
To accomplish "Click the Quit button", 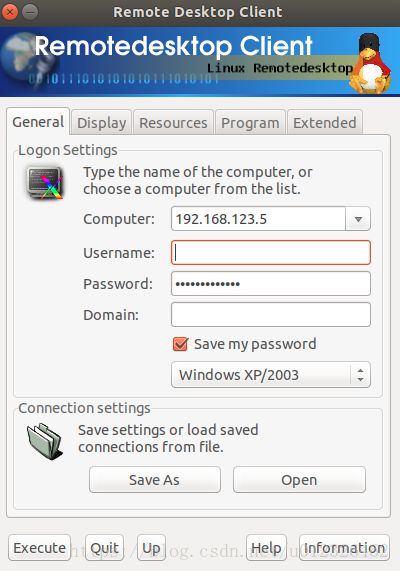I will [105, 548].
